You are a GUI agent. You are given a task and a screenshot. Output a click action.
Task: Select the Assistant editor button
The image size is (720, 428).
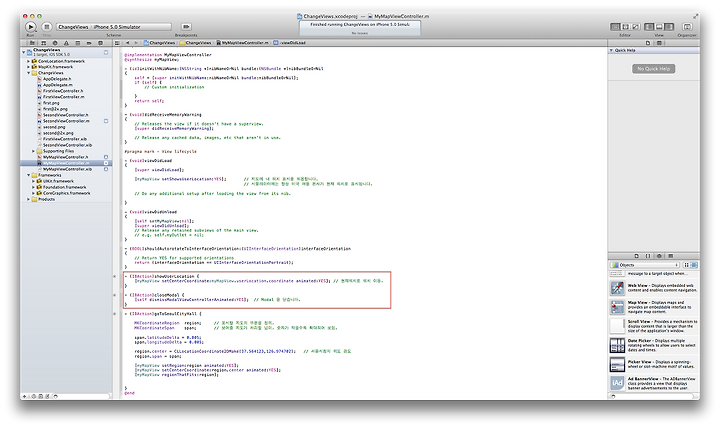coord(625,27)
